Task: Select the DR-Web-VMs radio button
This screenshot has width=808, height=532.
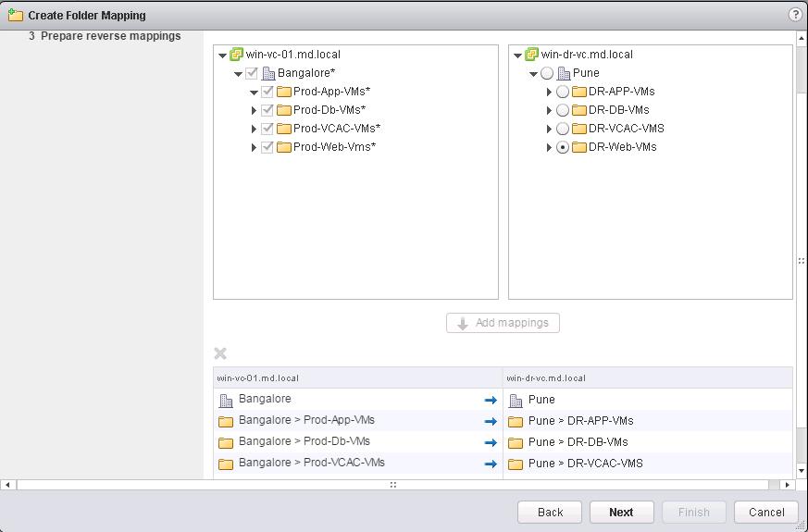Action: 563,147
